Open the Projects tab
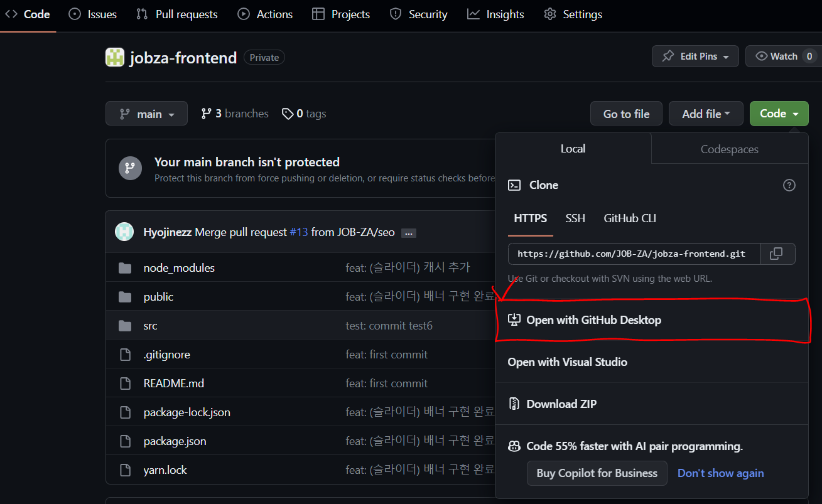 341,14
